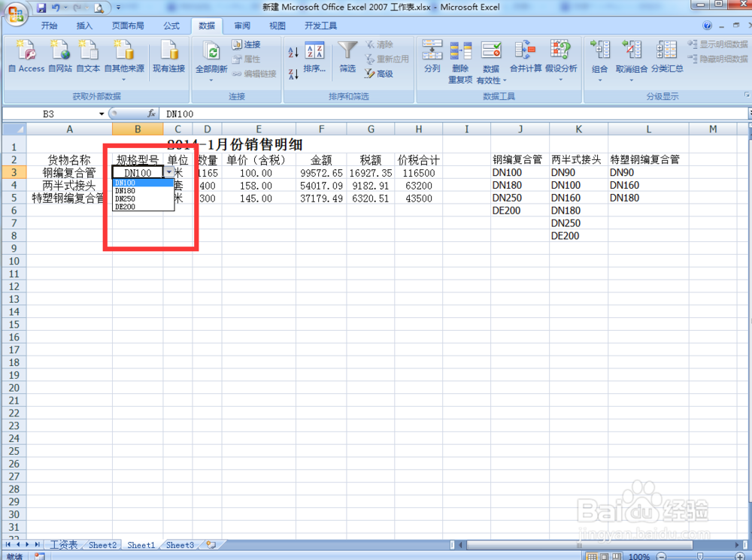Open the 视图 tab
Image resolution: width=752 pixels, height=560 pixels.
(x=277, y=26)
